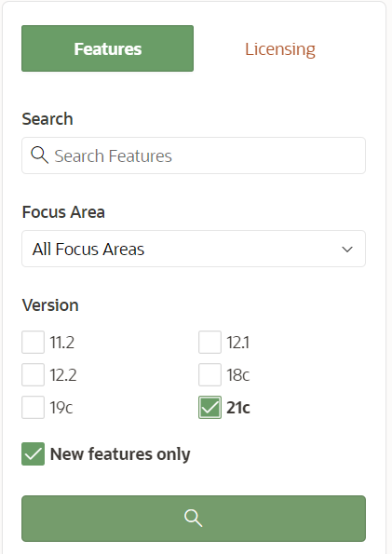Select the 18c version checkbox

210,374
